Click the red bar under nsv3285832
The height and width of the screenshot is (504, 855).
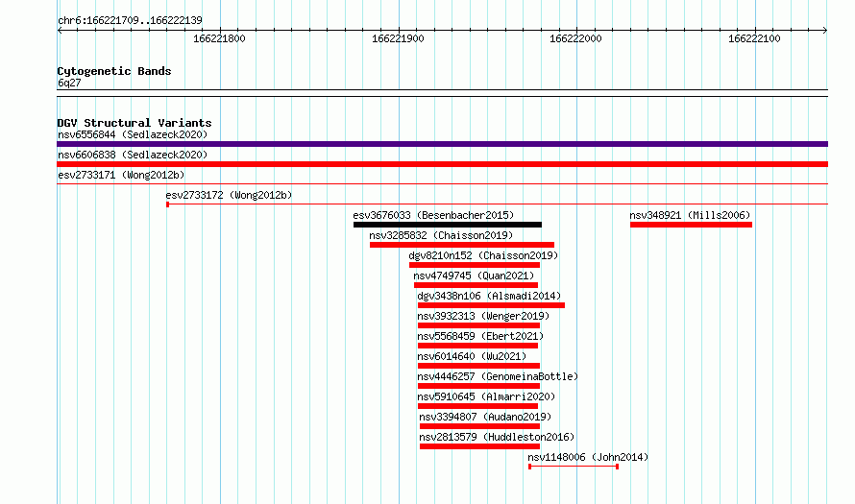[462, 245]
